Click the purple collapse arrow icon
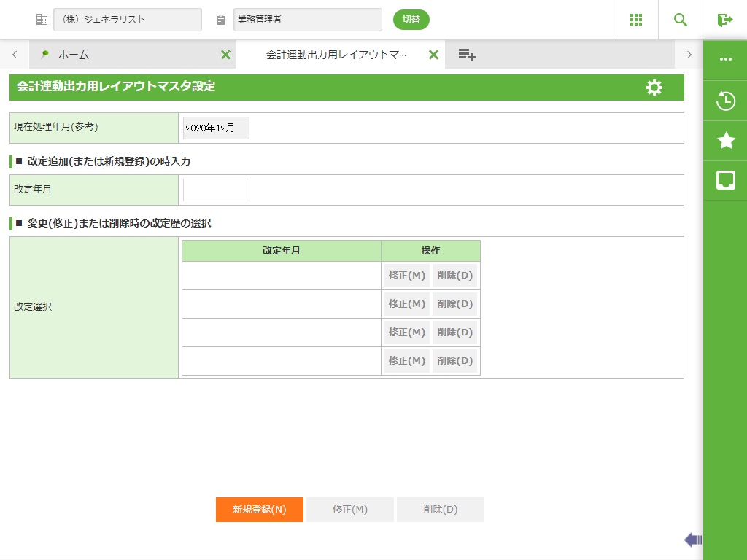The width and height of the screenshot is (747, 560). [x=692, y=540]
